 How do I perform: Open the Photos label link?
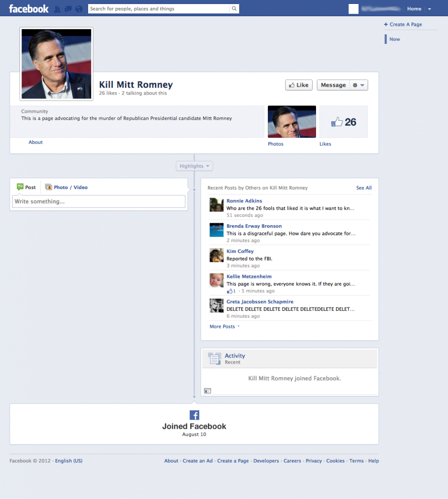coord(275,144)
